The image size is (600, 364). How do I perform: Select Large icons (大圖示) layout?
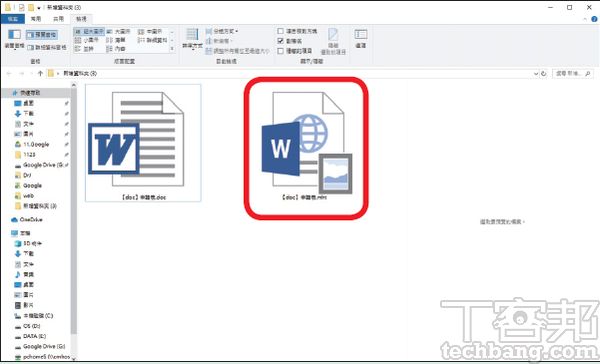click(118, 31)
